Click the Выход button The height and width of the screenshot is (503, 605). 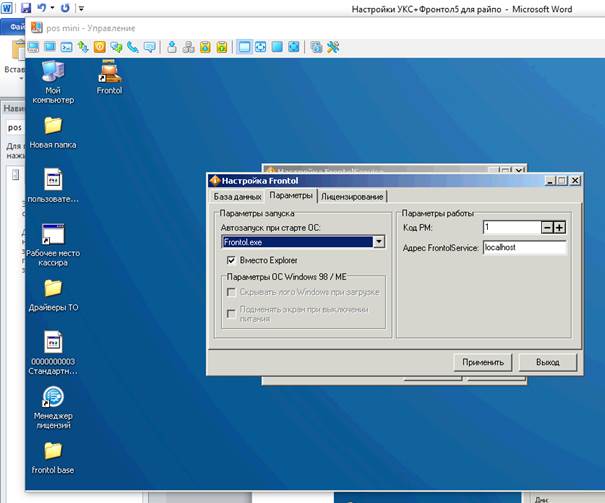[548, 362]
